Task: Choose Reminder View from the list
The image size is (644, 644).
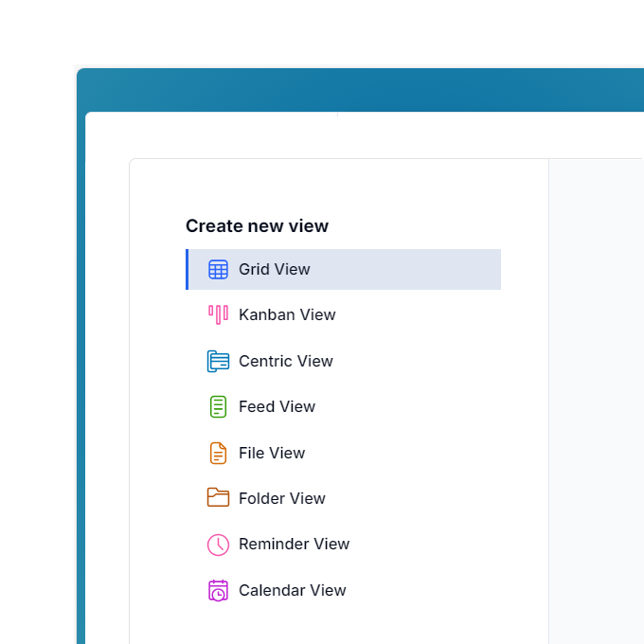Action: pos(294,544)
